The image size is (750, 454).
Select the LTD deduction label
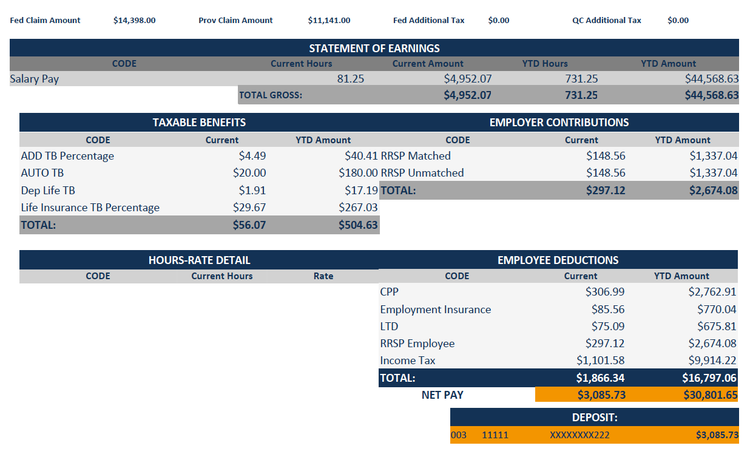click(389, 326)
